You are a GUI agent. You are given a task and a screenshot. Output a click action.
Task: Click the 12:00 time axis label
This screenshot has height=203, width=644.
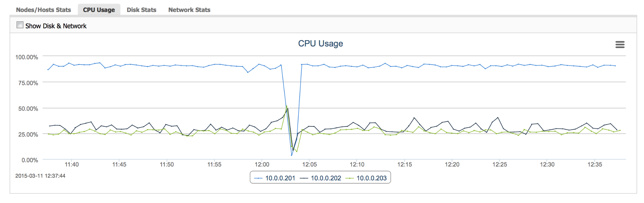[x=262, y=165]
